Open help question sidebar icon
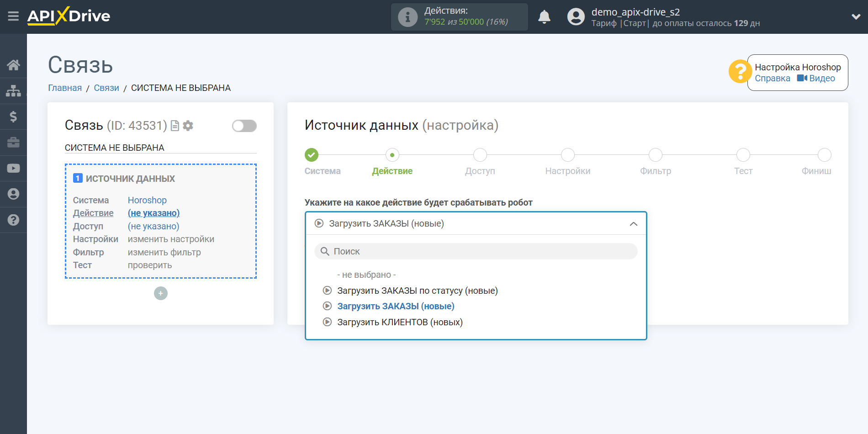Screen dimensions: 868x434 click(13, 220)
